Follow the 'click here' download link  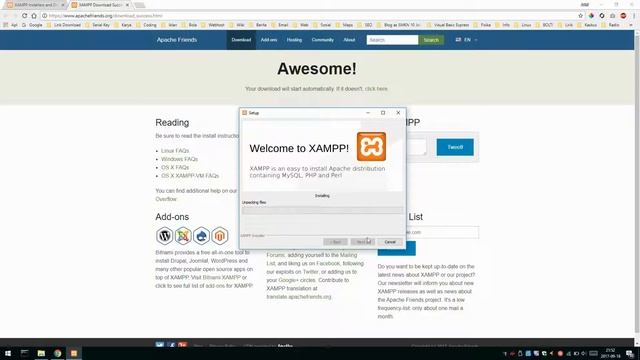click(x=376, y=89)
